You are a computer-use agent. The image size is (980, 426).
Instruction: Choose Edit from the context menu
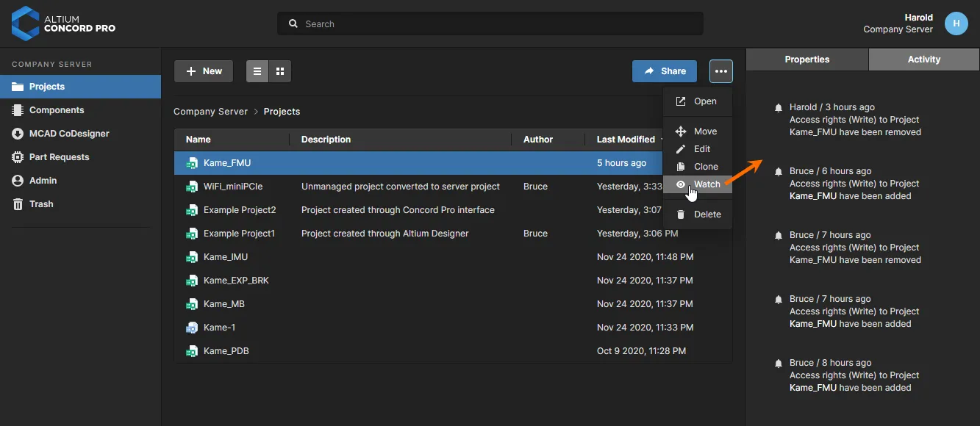pyautogui.click(x=698, y=149)
